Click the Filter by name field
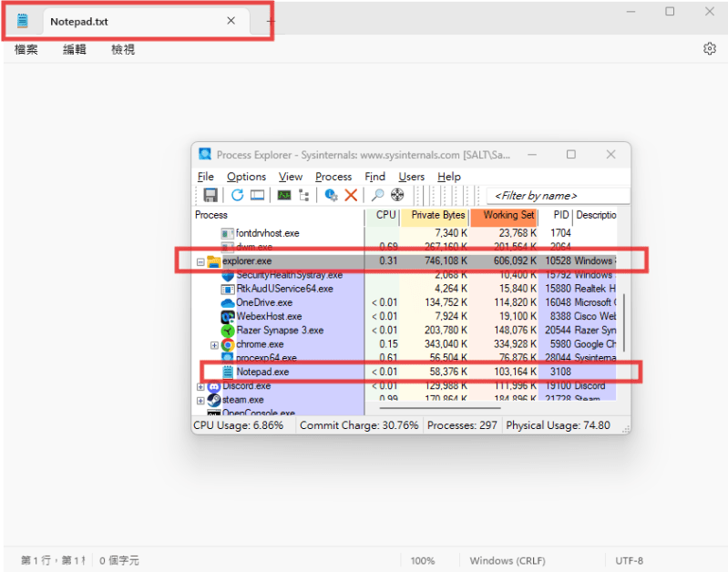 (558, 196)
